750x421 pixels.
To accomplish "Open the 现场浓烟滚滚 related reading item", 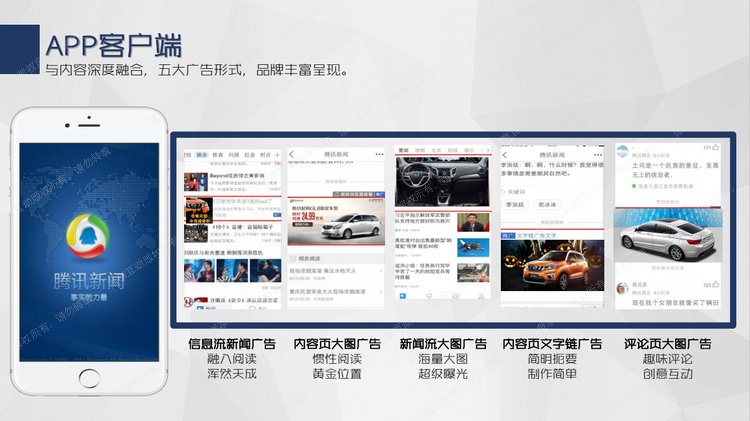I will tap(335, 274).
